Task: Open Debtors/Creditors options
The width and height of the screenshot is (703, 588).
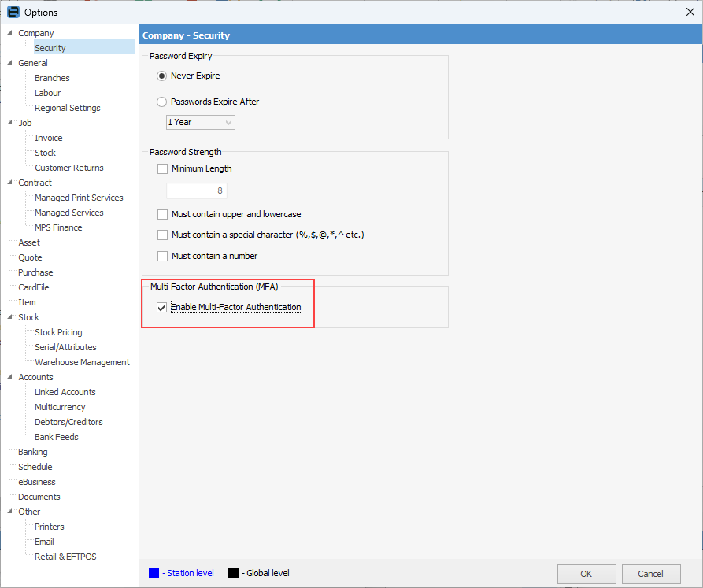Action: point(68,422)
